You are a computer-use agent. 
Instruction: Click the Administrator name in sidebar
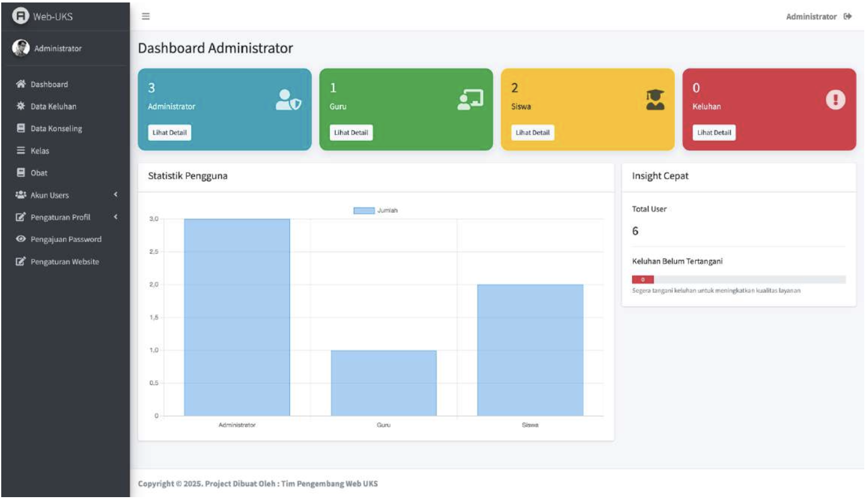click(x=58, y=48)
